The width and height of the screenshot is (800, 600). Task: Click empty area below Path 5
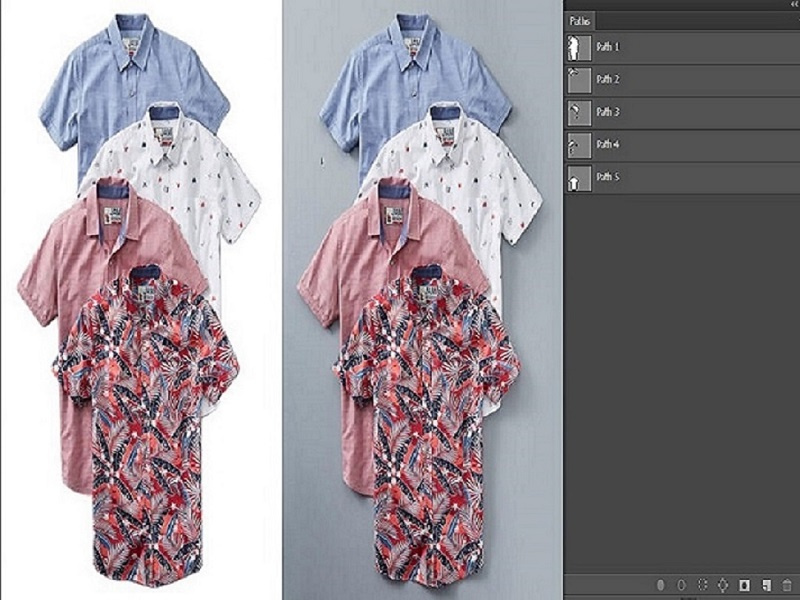click(x=680, y=380)
